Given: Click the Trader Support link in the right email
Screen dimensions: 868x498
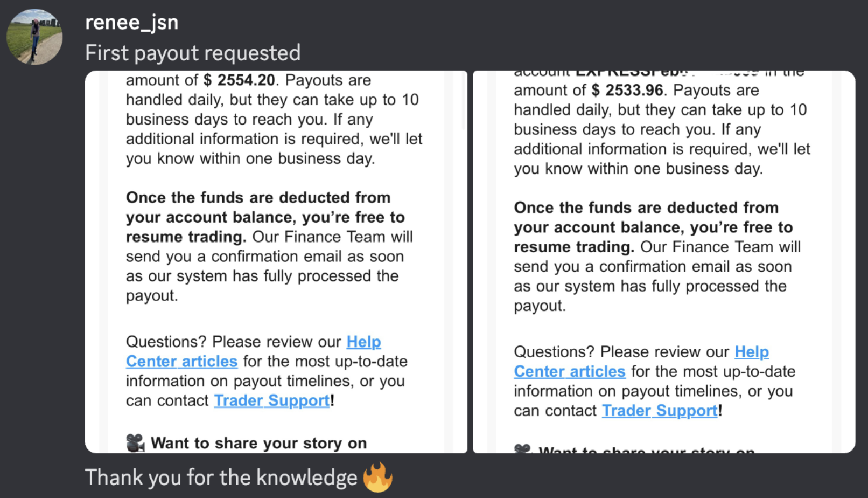Looking at the screenshot, I should click(660, 411).
